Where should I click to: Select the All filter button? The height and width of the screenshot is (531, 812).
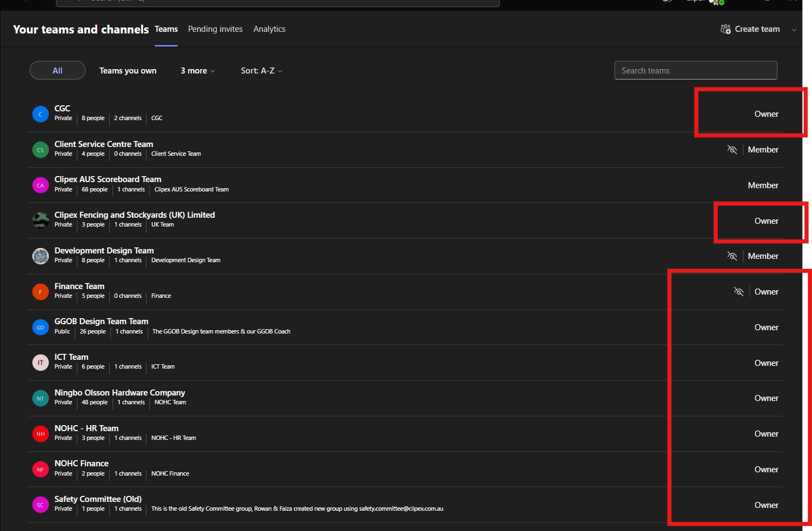point(58,70)
